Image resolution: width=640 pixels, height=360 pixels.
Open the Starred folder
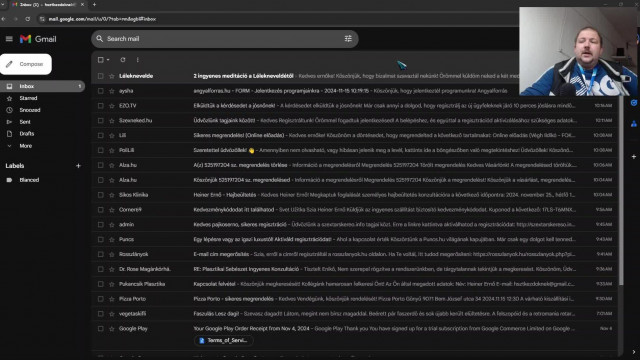coord(28,98)
